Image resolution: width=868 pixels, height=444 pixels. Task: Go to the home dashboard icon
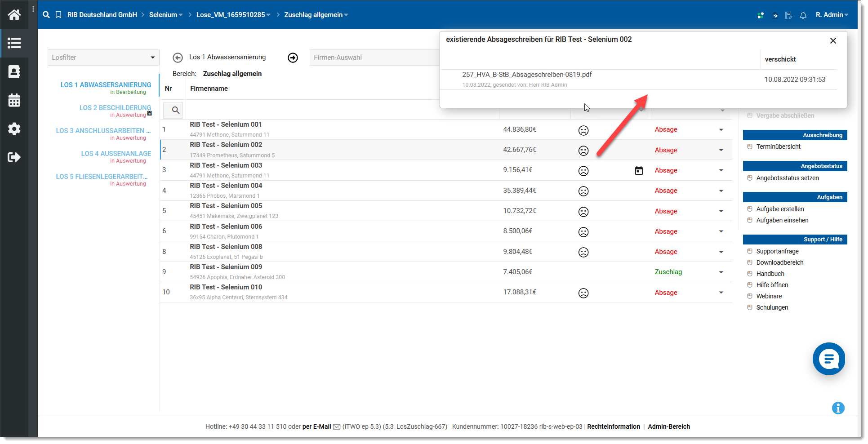[x=14, y=15]
